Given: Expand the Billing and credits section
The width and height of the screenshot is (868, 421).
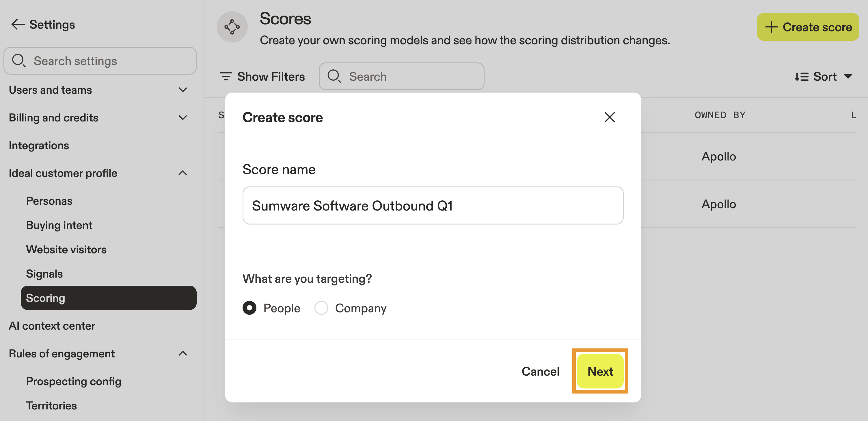Looking at the screenshot, I should pos(182,118).
